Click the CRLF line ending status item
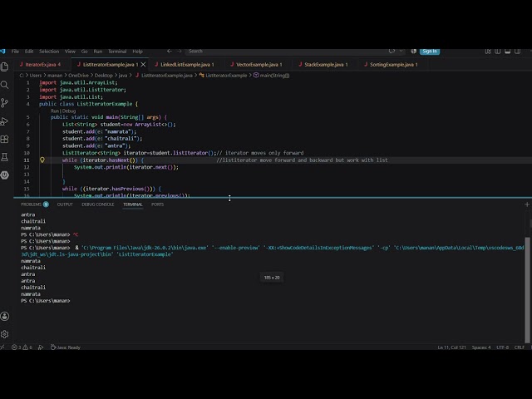This screenshot has width=532, height=399. click(519, 347)
